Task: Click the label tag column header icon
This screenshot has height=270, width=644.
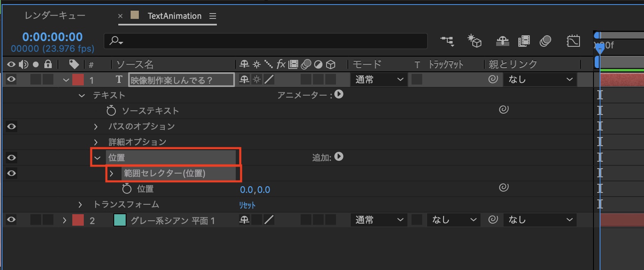Action: point(74,64)
